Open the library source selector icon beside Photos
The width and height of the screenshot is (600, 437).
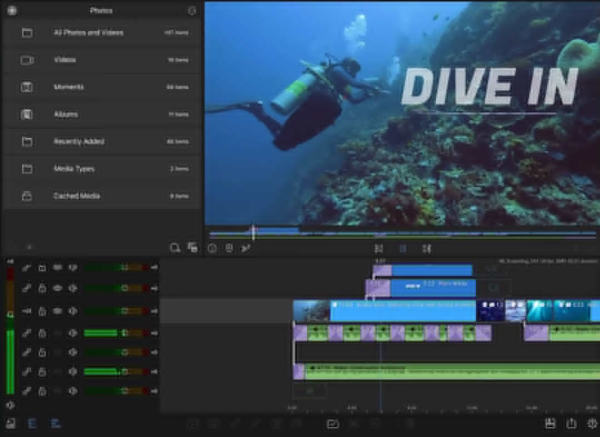coord(12,11)
